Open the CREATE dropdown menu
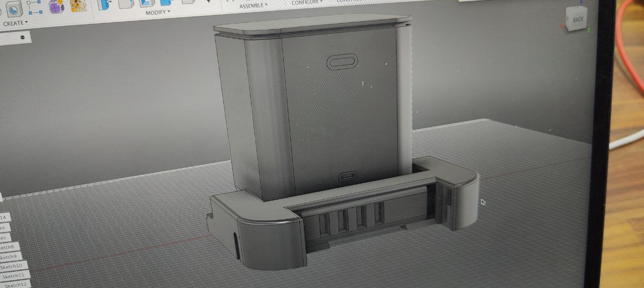The image size is (644, 288). [15, 23]
